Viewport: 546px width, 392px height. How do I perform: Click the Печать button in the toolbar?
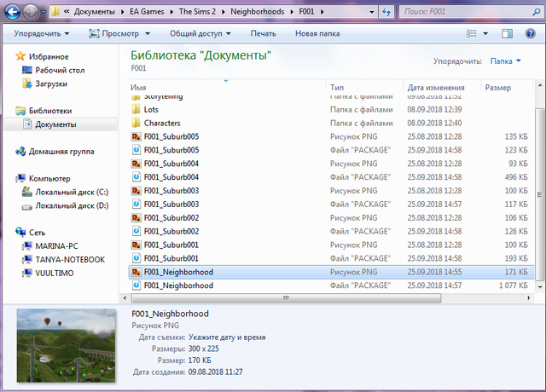pyautogui.click(x=263, y=33)
